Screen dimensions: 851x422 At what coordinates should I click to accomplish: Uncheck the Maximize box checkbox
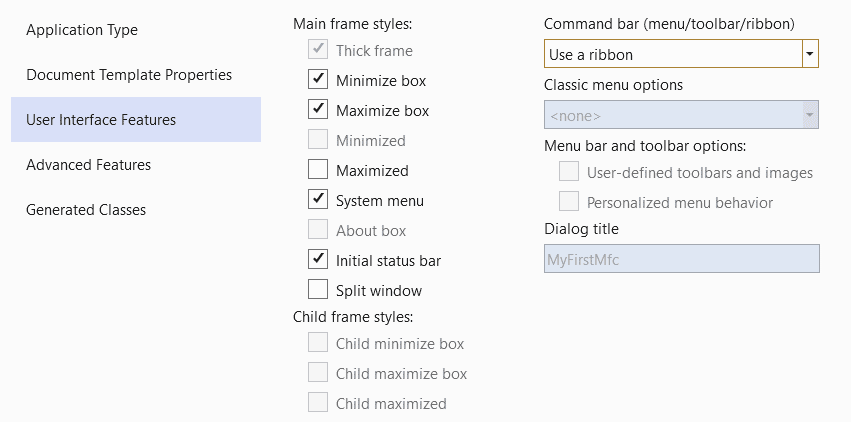[x=318, y=110]
